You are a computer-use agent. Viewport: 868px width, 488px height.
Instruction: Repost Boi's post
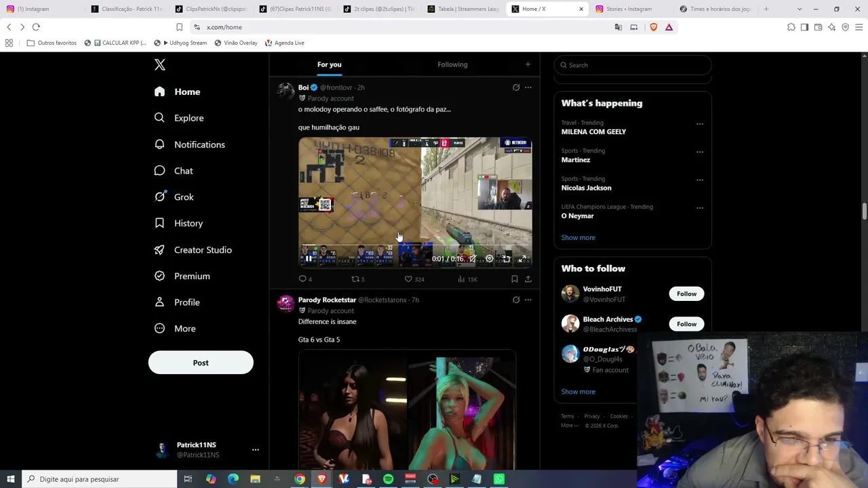(357, 279)
